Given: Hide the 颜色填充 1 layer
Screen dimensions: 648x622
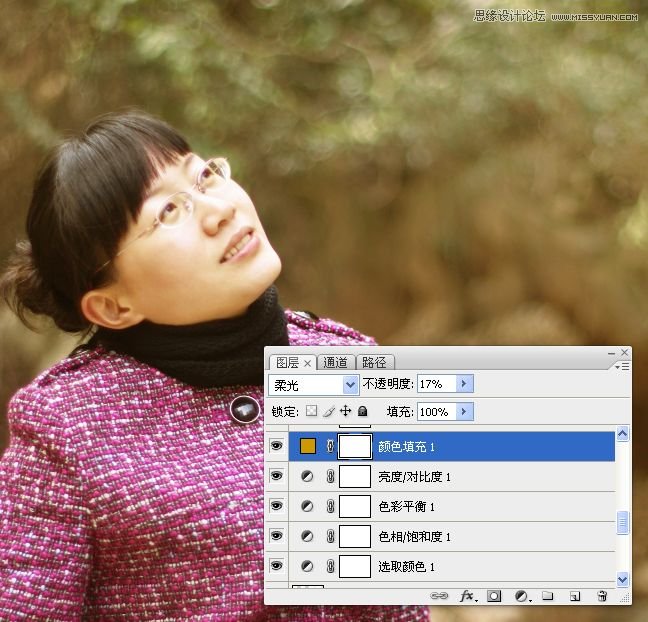Looking at the screenshot, I should click(276, 446).
